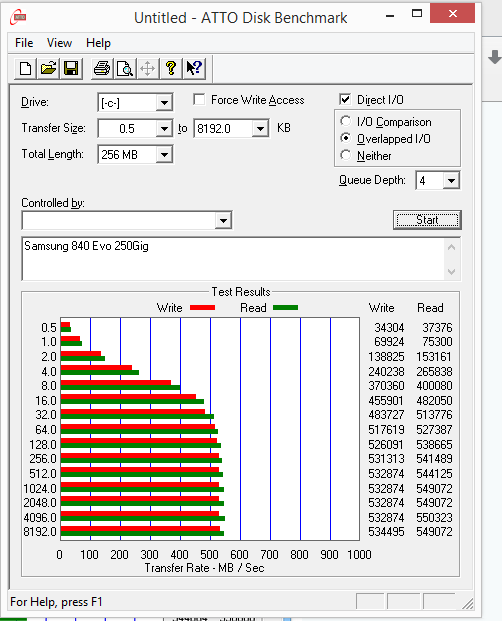The width and height of the screenshot is (502, 621).
Task: Click the yellow question mark About icon
Action: point(171,69)
